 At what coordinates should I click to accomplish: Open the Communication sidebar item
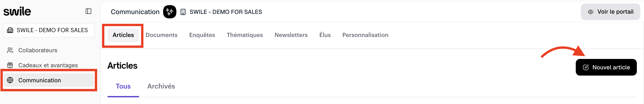pos(40,80)
